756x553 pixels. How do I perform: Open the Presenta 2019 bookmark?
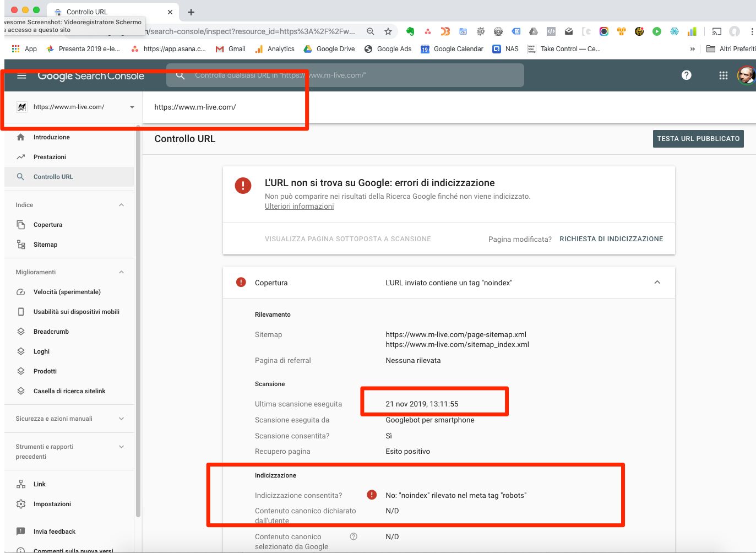[83, 49]
